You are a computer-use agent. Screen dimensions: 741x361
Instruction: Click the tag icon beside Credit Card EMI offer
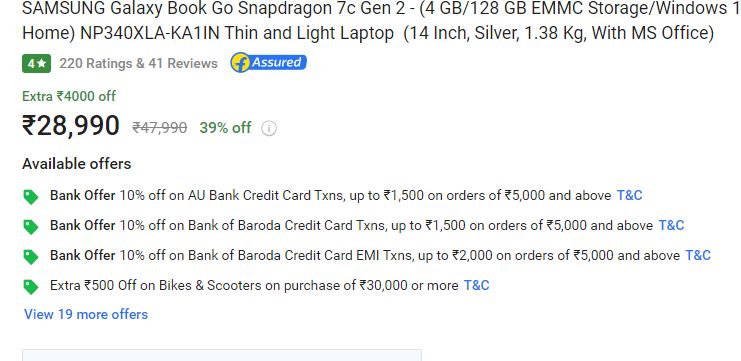coord(31,257)
